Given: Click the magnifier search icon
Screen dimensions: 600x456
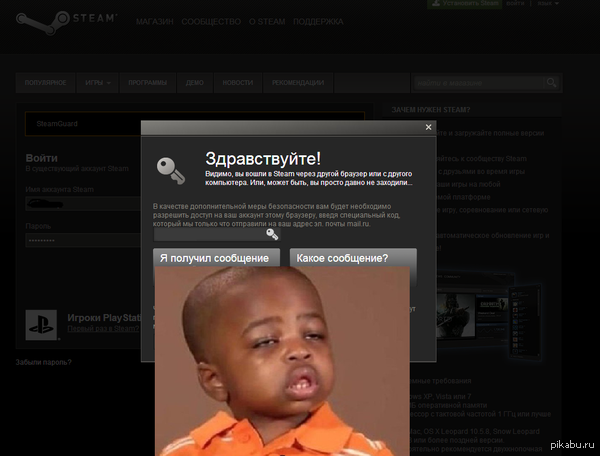Looking at the screenshot, I should click(551, 83).
